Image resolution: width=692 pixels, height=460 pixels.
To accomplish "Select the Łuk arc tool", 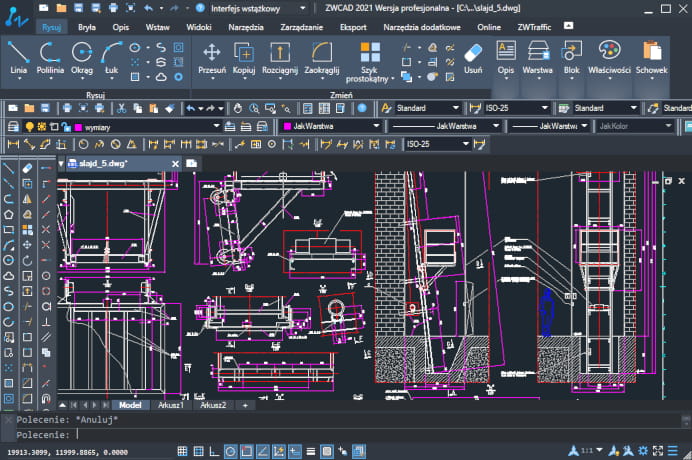I will pyautogui.click(x=111, y=59).
